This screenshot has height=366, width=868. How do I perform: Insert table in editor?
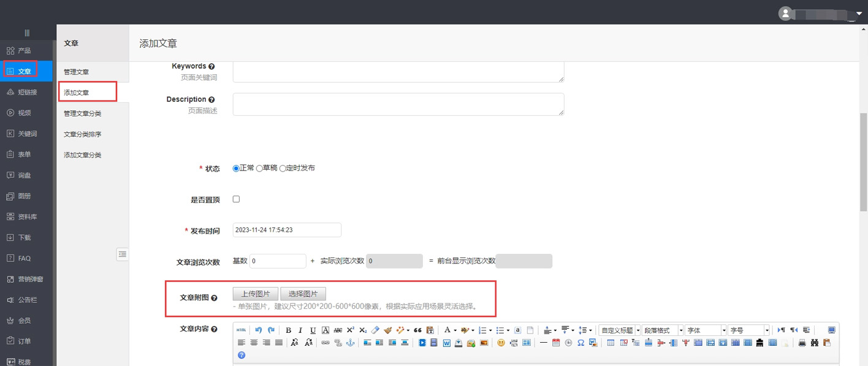pos(611,343)
